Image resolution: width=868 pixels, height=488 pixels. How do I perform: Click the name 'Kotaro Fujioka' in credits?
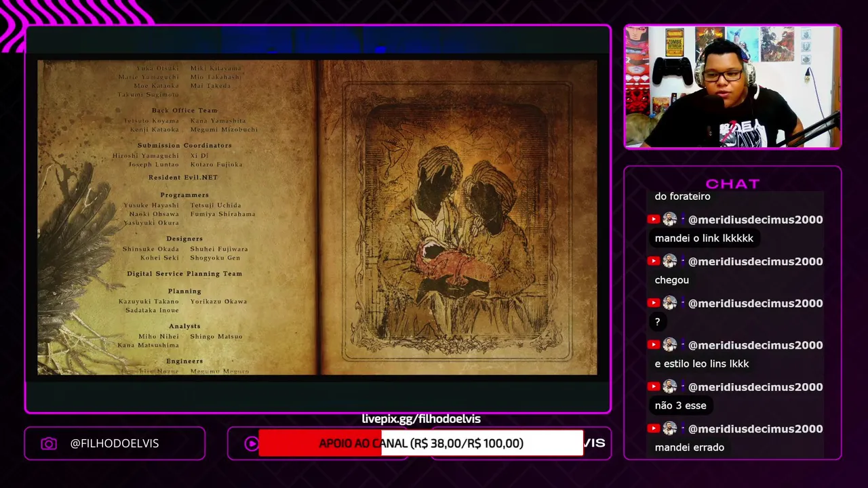coord(216,165)
